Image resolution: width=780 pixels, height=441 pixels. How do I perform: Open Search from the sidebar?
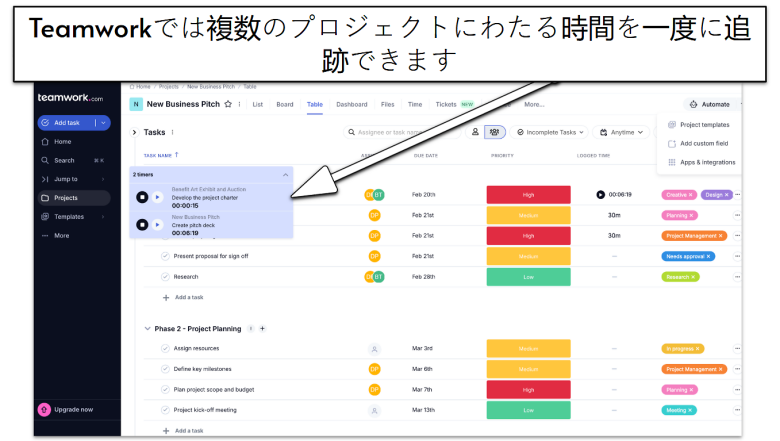tap(64, 160)
